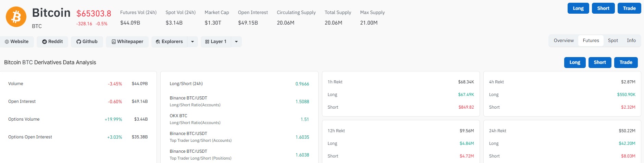Click the top header Long button
644x163 pixels.
pos(578,8)
